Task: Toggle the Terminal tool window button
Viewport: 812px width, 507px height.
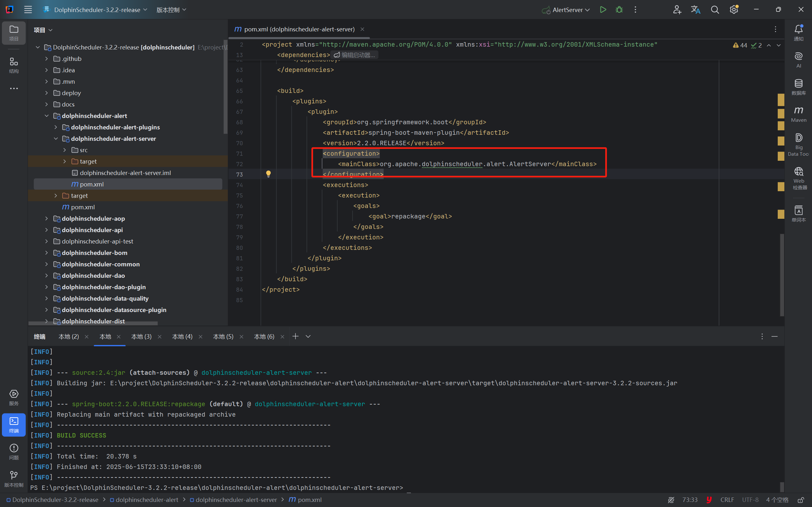Action: click(14, 425)
